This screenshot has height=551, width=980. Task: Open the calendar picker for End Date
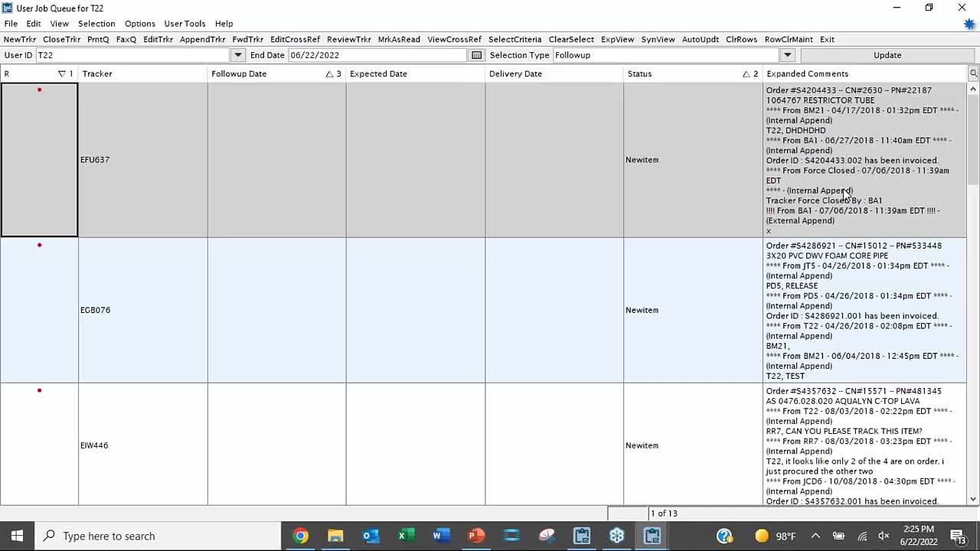coord(476,55)
